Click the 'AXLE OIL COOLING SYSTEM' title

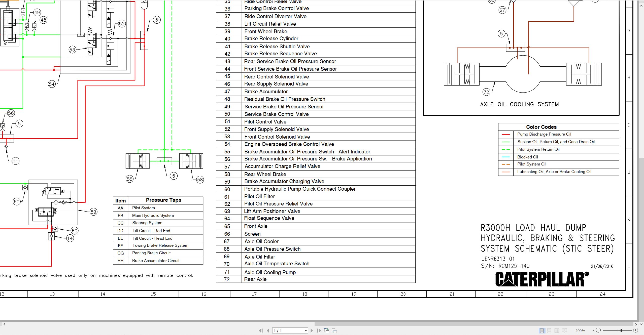pyautogui.click(x=519, y=104)
